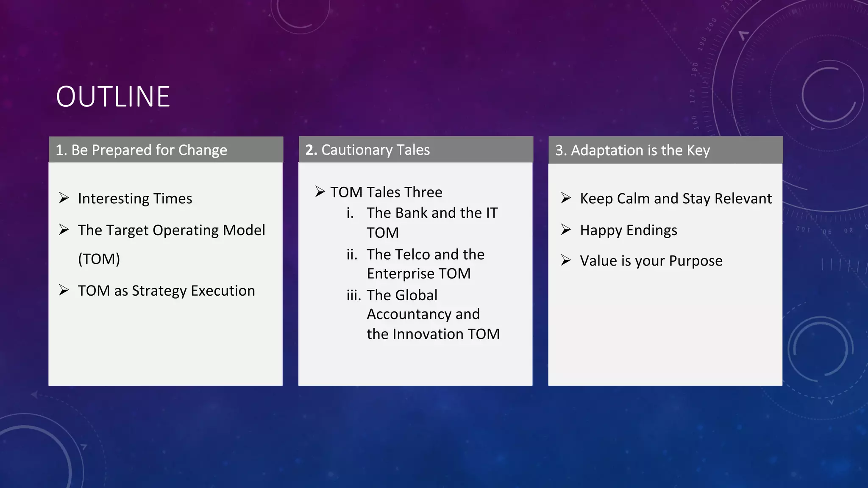Click the 'Interesting Times' text
The image size is (868, 488).
[135, 198]
